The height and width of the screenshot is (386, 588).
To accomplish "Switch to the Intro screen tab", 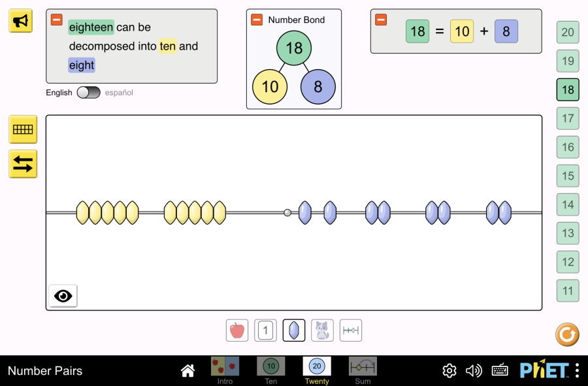I will point(225,370).
